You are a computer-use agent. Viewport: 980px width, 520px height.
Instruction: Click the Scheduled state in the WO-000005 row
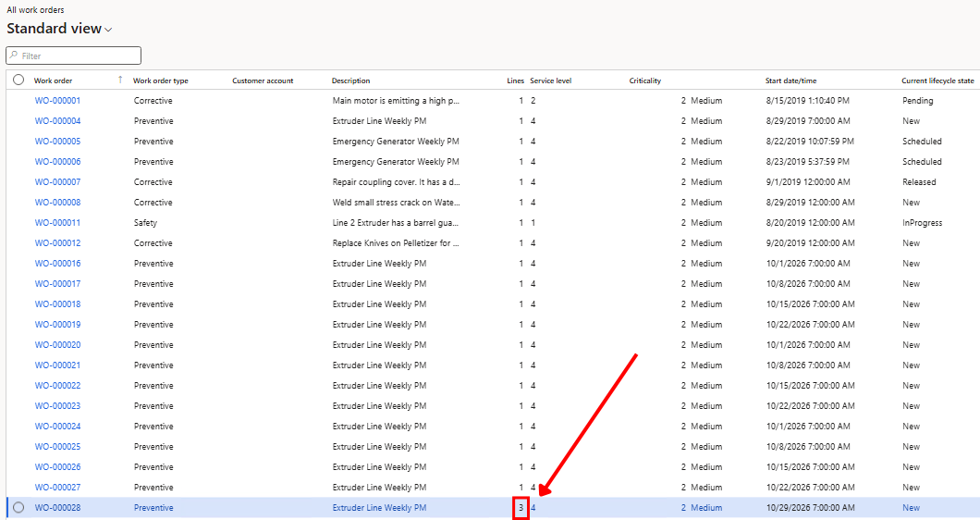pos(922,142)
